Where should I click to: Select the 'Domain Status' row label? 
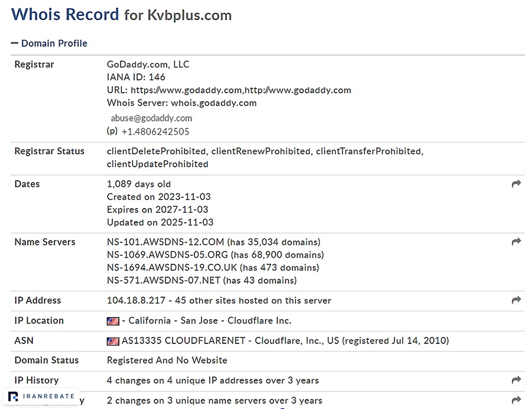[x=47, y=360]
